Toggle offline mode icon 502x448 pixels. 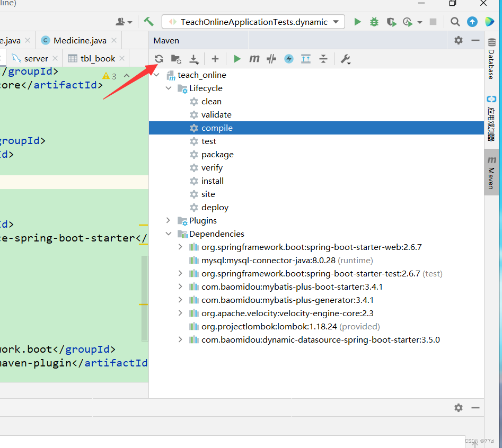point(271,59)
